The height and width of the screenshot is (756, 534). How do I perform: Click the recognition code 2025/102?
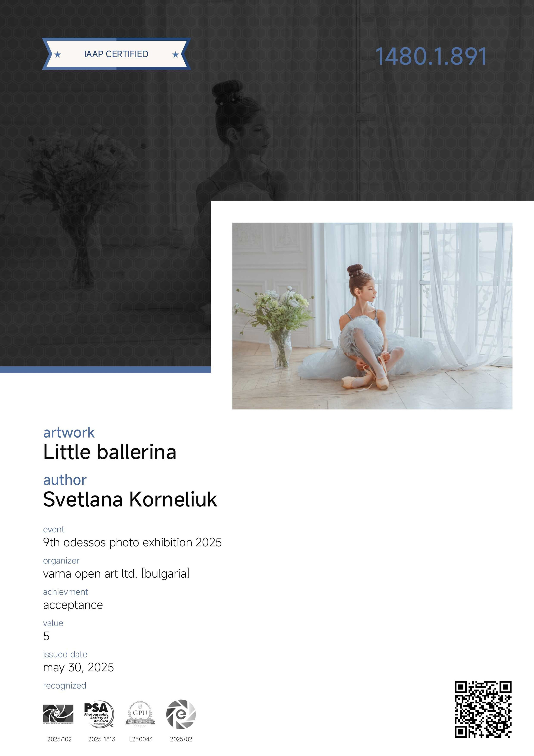pyautogui.click(x=59, y=739)
